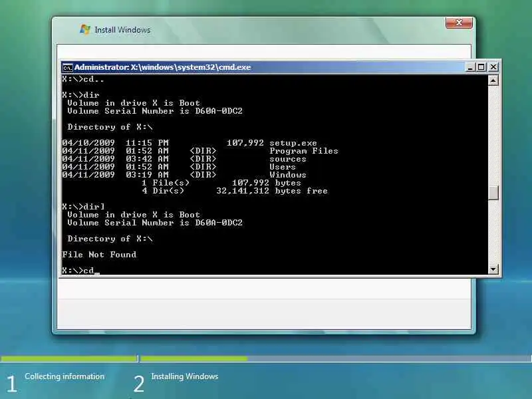Close the Install Windows dialog
This screenshot has height=399, width=532.
459,23
